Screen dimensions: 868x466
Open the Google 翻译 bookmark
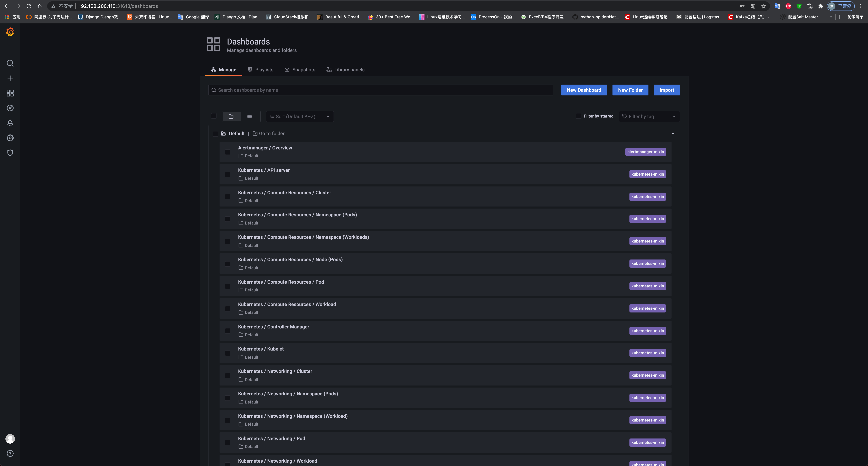pyautogui.click(x=193, y=17)
